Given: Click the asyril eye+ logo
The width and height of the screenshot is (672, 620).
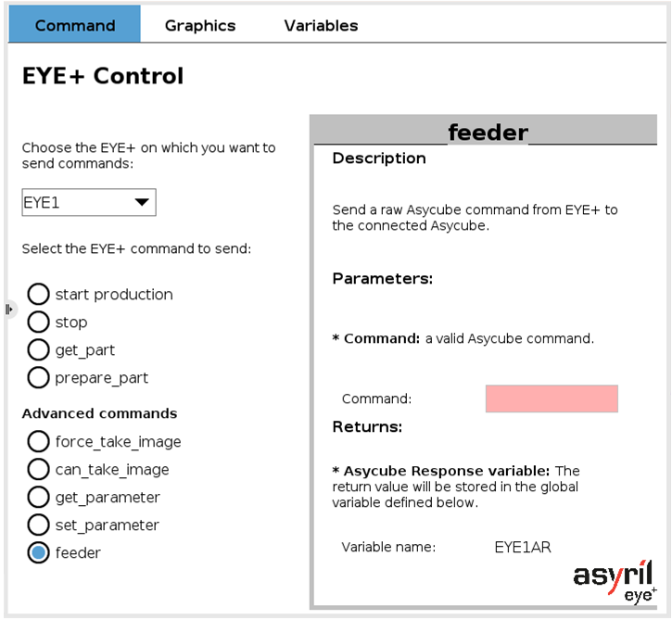Looking at the screenshot, I should [x=615, y=582].
